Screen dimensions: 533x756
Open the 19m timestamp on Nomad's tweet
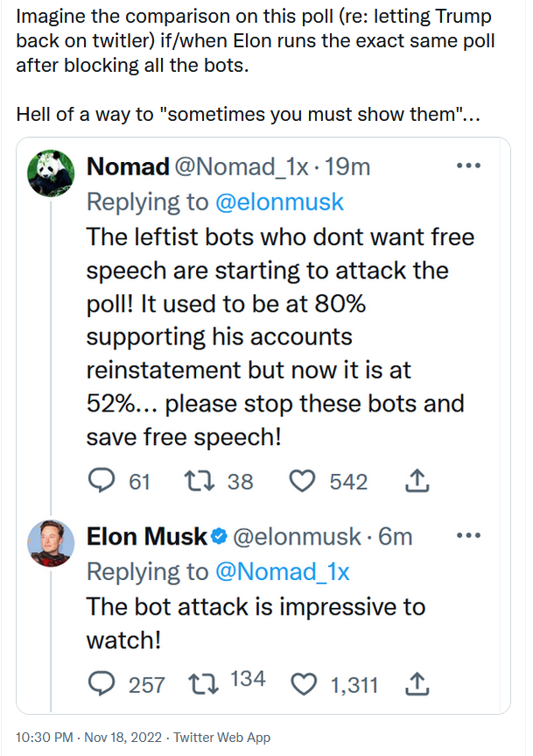click(347, 166)
